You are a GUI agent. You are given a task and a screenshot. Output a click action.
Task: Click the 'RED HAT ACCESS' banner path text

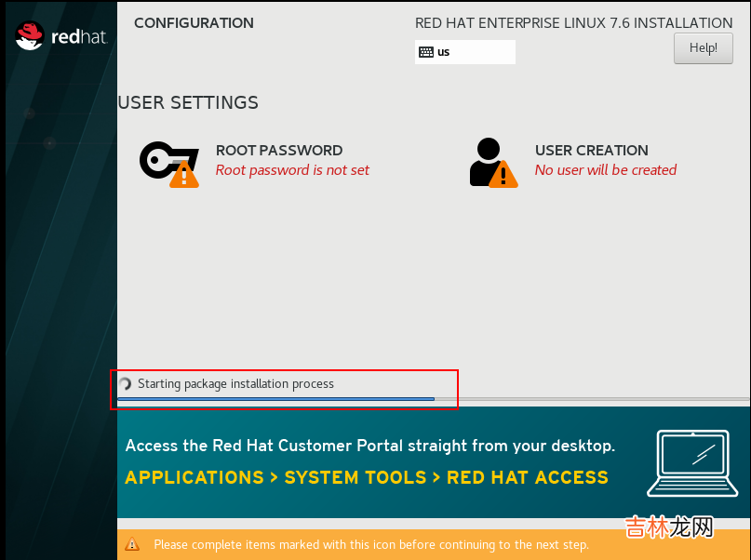pos(527,477)
